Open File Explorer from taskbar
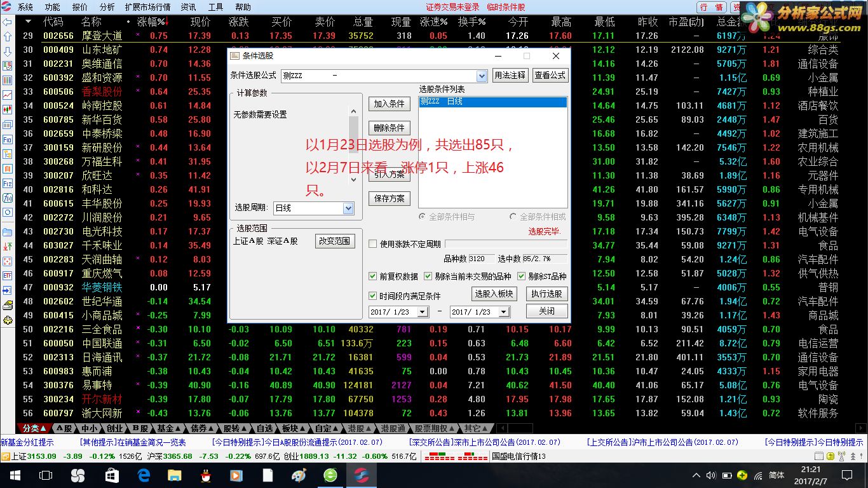This screenshot has width=868, height=488. point(175,475)
